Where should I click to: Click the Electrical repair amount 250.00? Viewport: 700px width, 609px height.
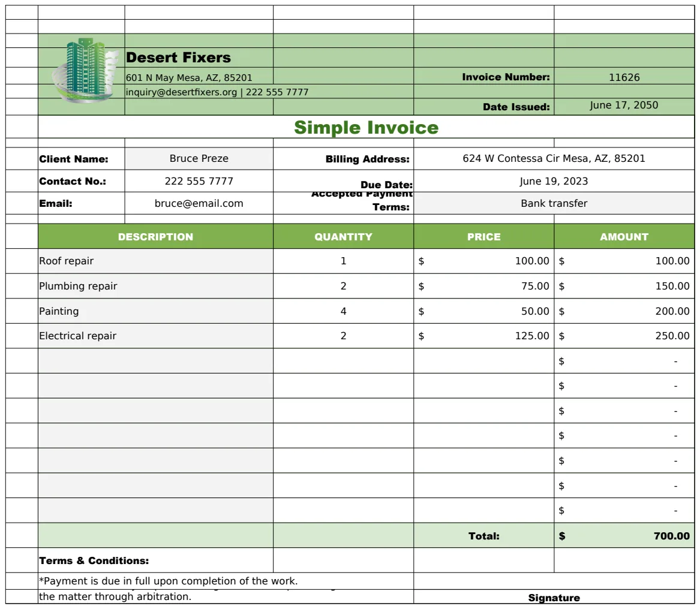pos(624,336)
